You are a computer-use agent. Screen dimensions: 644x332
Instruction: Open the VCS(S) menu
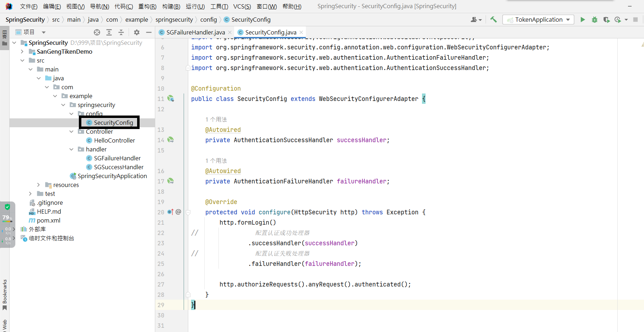(x=242, y=6)
